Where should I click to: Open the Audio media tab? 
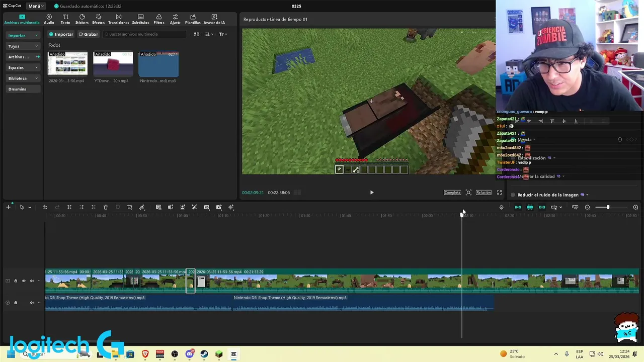(49, 19)
